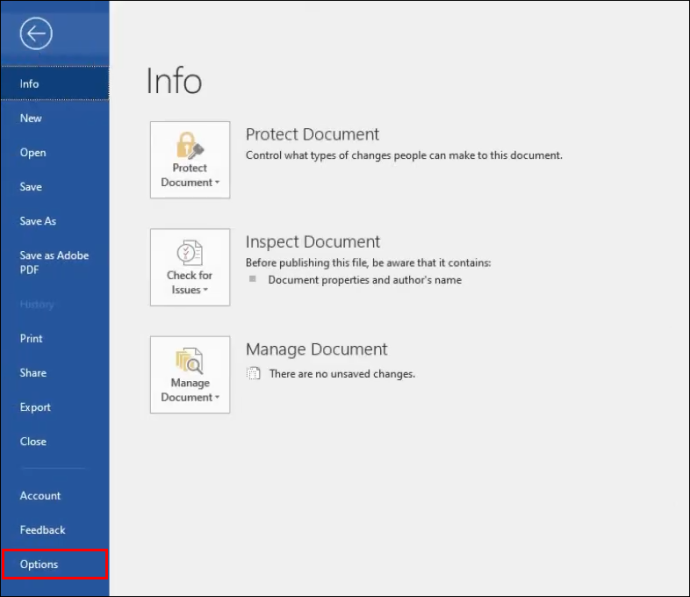
Task: Open Word Options from sidebar
Action: [x=55, y=564]
